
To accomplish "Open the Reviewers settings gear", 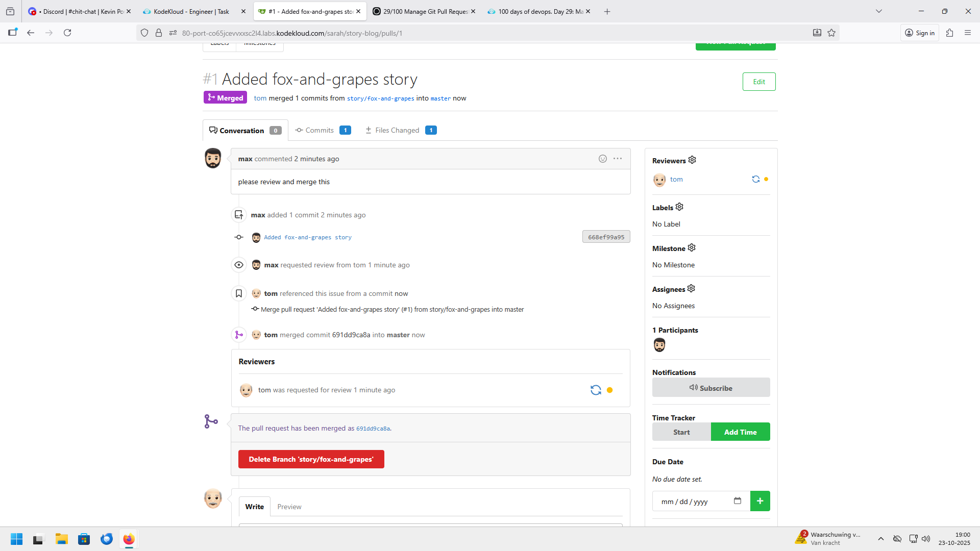I will (x=692, y=160).
